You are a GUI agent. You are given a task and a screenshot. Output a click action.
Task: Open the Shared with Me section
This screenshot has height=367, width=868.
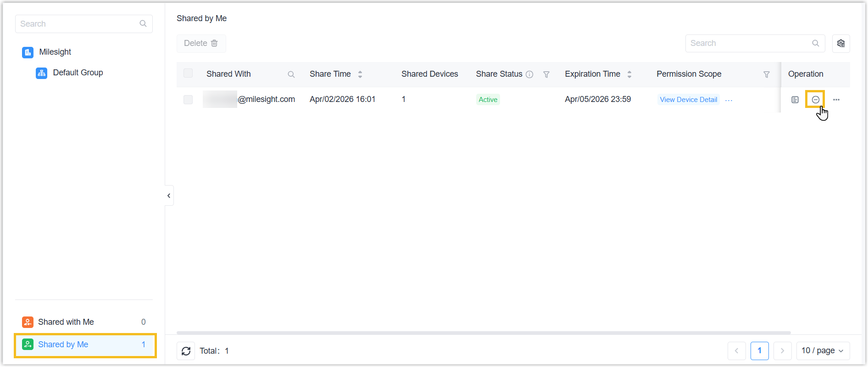point(66,322)
